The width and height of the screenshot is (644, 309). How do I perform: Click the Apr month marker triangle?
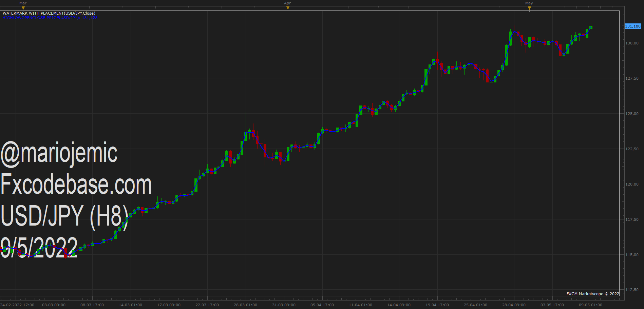288,8
